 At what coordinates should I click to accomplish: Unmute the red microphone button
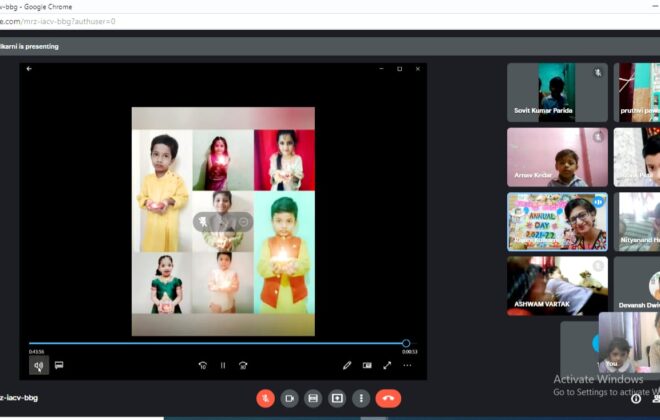coord(266,398)
